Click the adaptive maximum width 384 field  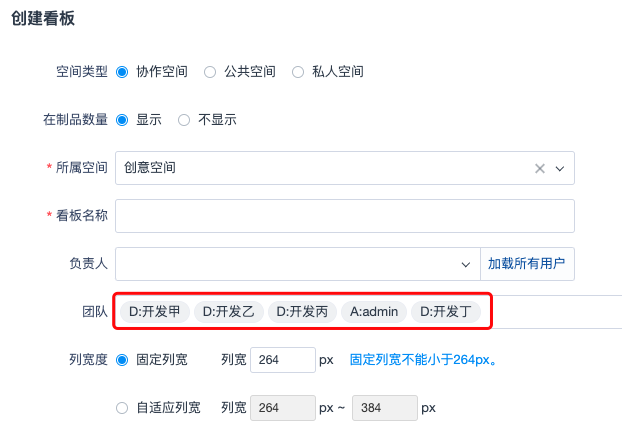coord(384,408)
